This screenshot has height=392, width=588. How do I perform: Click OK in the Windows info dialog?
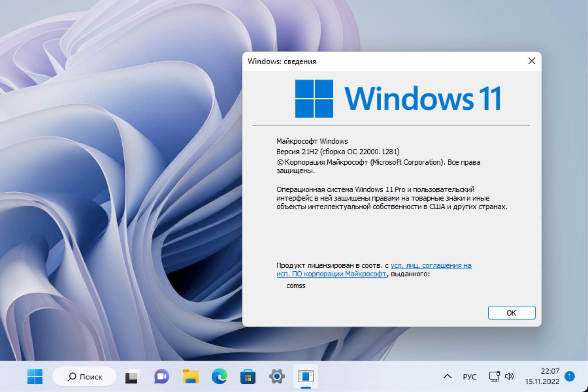pos(512,313)
